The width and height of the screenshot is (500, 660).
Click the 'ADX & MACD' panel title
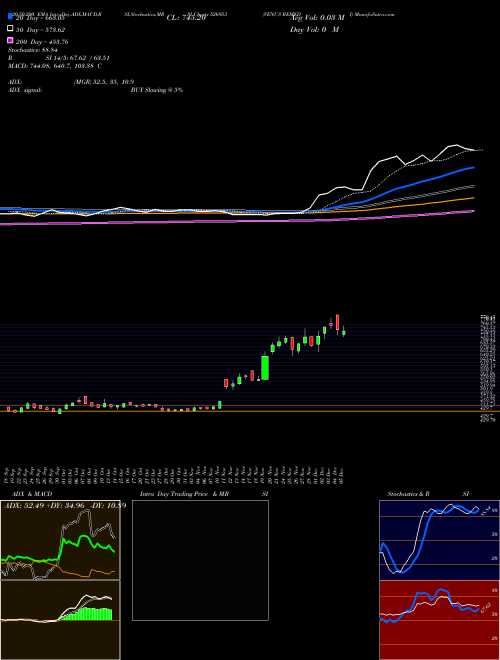coord(32,494)
